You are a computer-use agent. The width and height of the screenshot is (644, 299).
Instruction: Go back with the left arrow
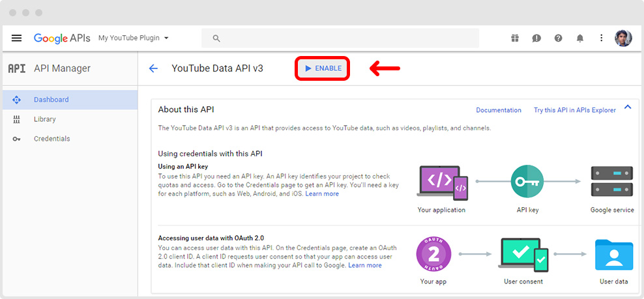(153, 68)
